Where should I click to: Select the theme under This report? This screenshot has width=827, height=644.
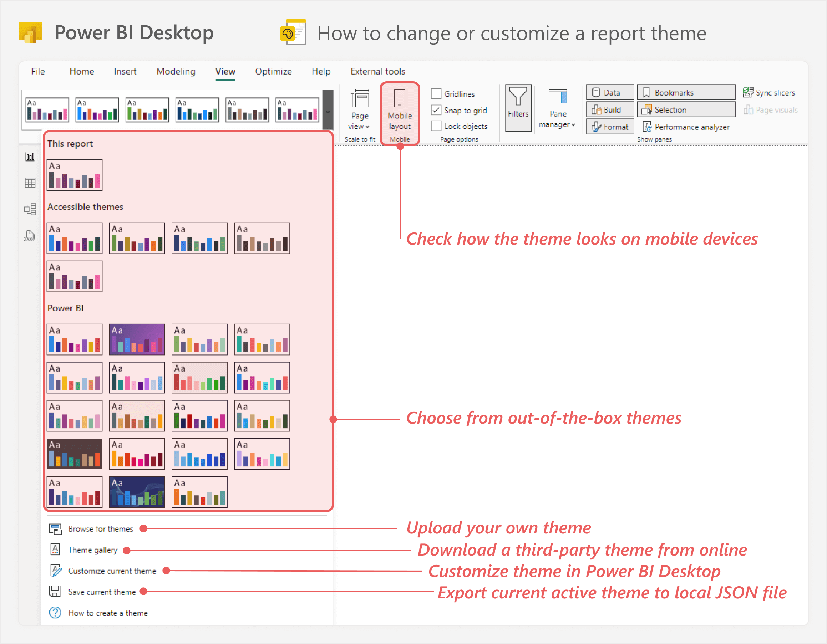(x=75, y=175)
